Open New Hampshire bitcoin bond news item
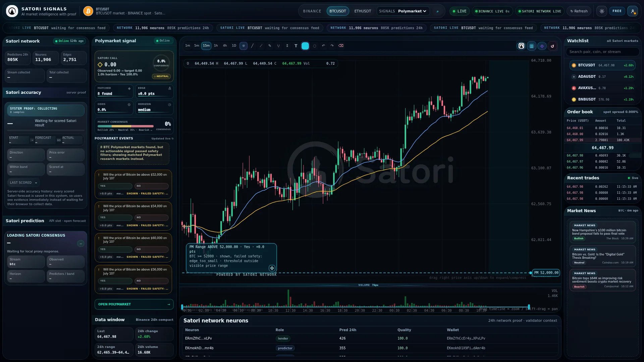The height and width of the screenshot is (362, 644). pos(603,232)
